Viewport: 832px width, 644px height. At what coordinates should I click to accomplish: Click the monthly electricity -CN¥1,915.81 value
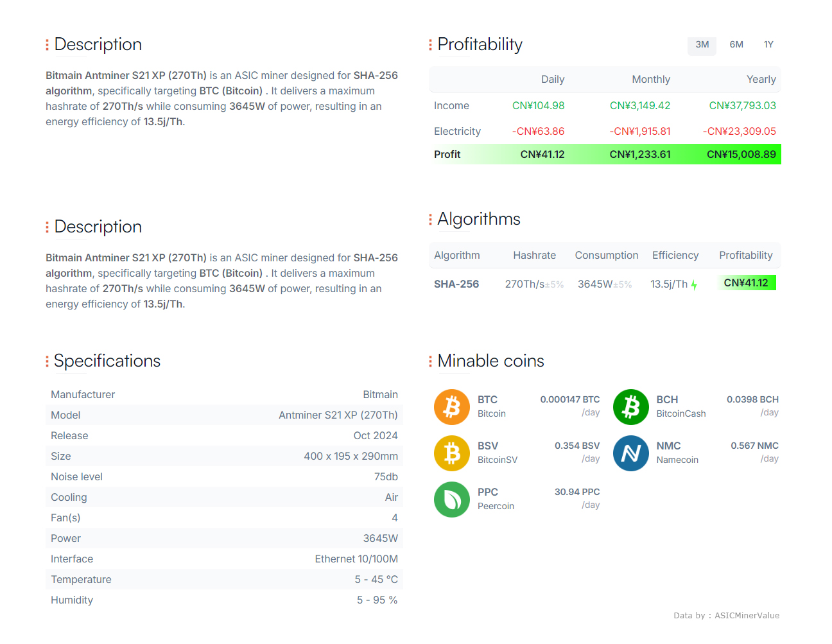point(640,131)
